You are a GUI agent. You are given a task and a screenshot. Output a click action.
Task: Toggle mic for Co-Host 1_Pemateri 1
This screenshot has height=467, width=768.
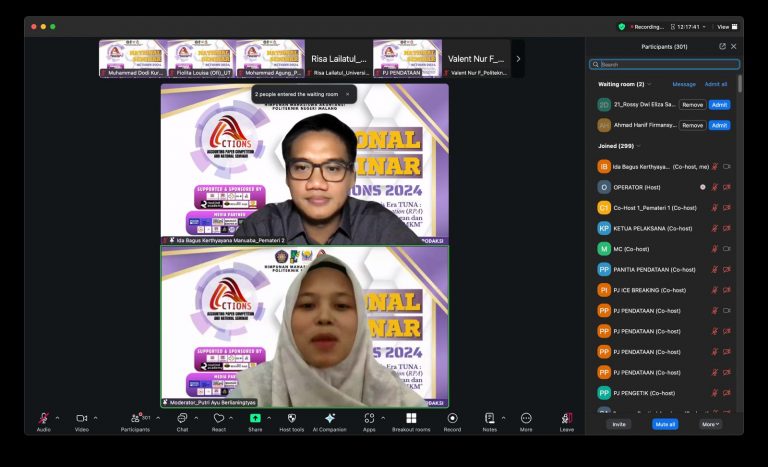pyautogui.click(x=715, y=208)
